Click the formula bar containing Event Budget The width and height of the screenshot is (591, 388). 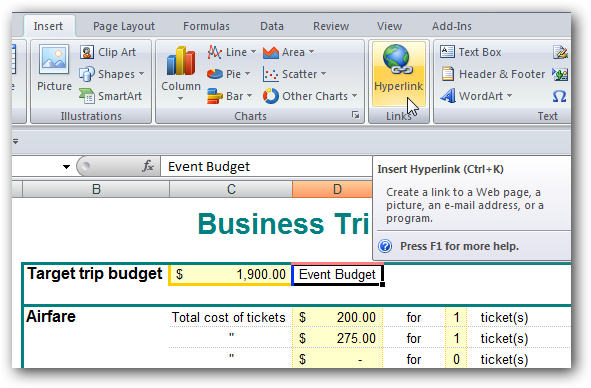click(266, 166)
